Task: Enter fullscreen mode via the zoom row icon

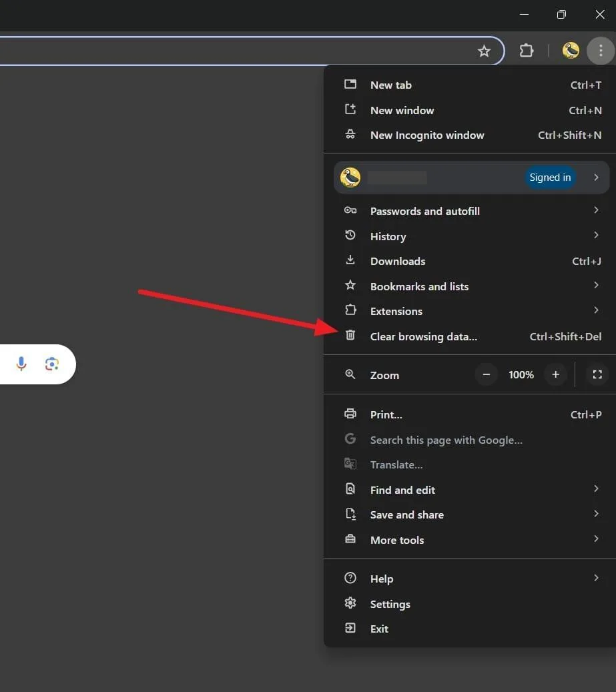Action: [597, 375]
